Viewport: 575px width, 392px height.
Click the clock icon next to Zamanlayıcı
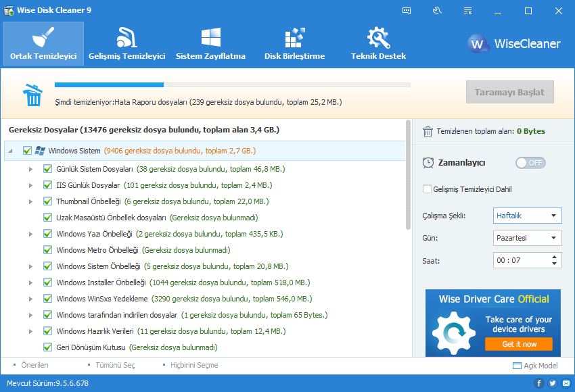tap(428, 163)
